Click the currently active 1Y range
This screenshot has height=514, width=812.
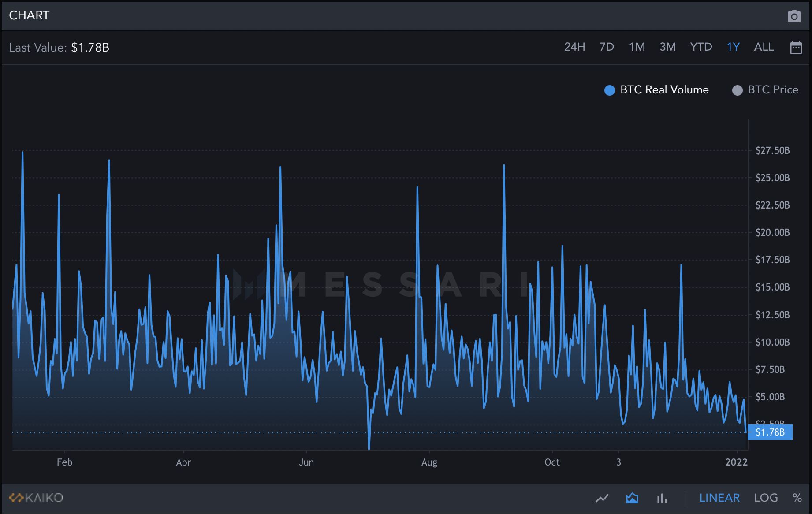[x=733, y=47]
